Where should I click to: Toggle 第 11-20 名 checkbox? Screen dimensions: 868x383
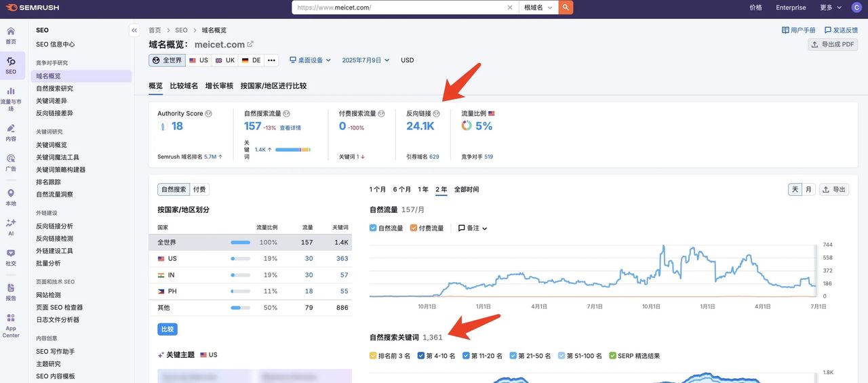point(466,355)
